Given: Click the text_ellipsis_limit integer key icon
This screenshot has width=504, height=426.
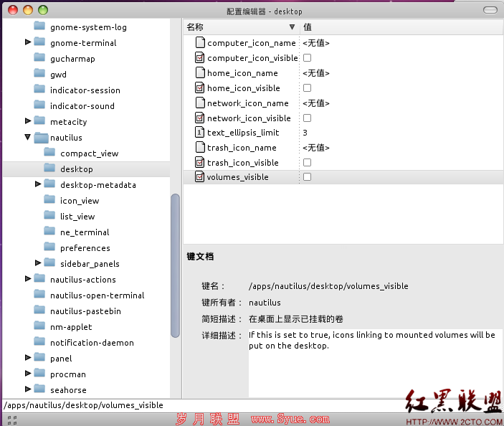Looking at the screenshot, I should (200, 132).
